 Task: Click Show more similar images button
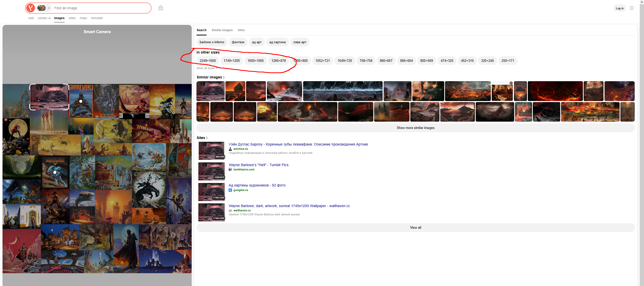[415, 128]
